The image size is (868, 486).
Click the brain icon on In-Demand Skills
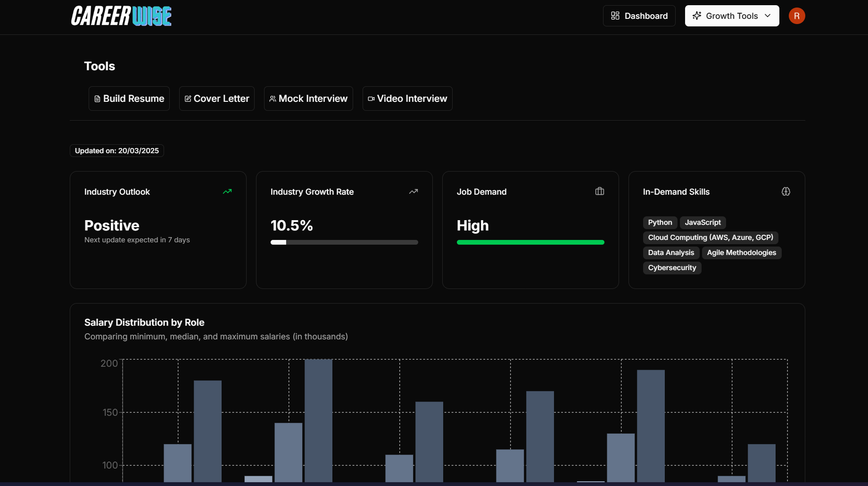click(785, 191)
